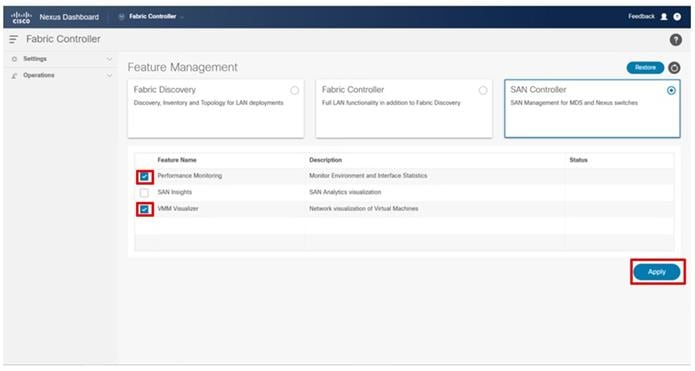This screenshot has height=371, width=695.
Task: Click the Description column header
Action: (325, 160)
